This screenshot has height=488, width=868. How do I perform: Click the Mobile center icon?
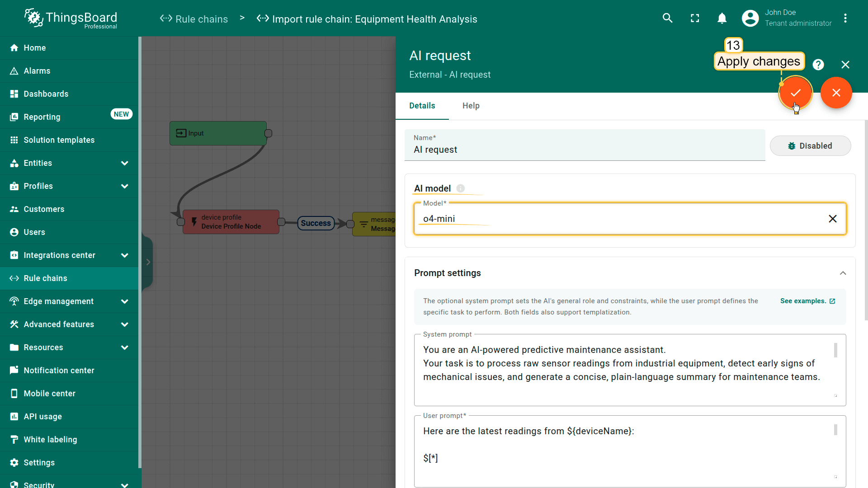click(x=14, y=394)
